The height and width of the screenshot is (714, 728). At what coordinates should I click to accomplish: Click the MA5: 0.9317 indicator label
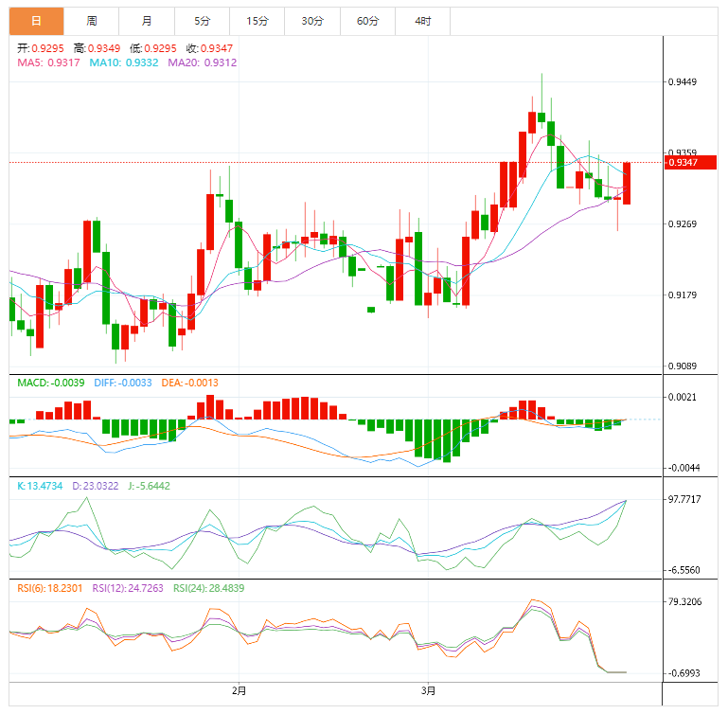click(x=48, y=62)
